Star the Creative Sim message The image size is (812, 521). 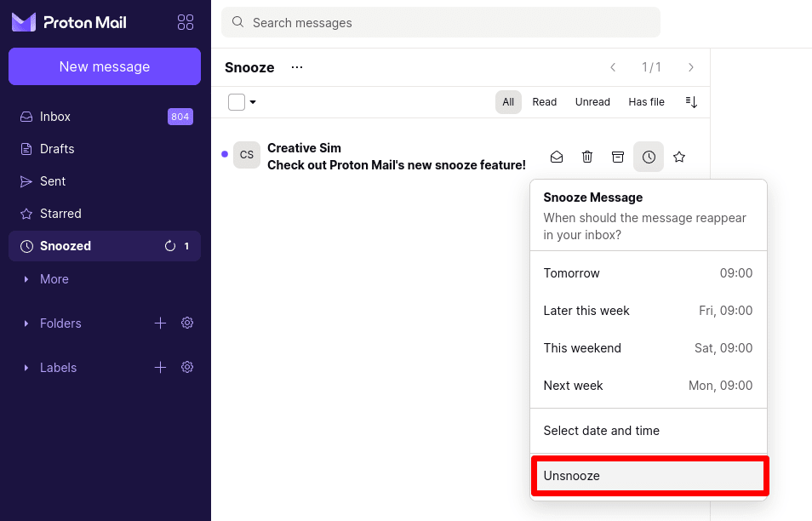coord(679,157)
